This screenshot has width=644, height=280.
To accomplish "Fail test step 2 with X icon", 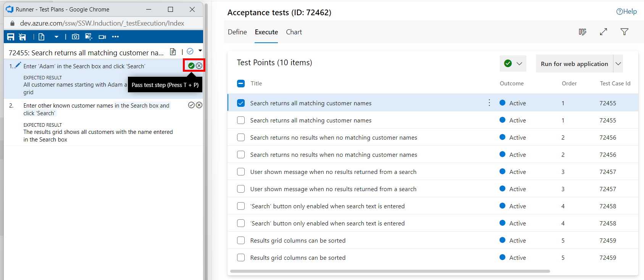I will click(199, 105).
